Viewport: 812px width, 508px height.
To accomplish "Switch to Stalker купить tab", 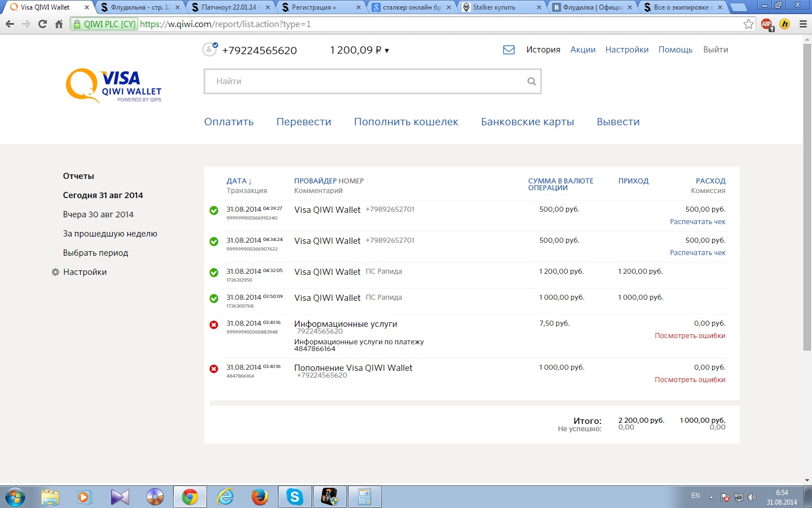I will click(502, 7).
